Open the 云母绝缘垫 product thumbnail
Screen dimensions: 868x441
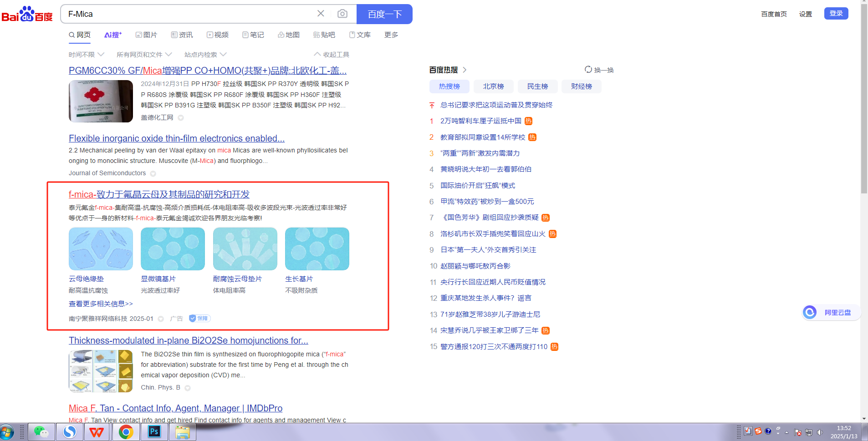point(101,249)
